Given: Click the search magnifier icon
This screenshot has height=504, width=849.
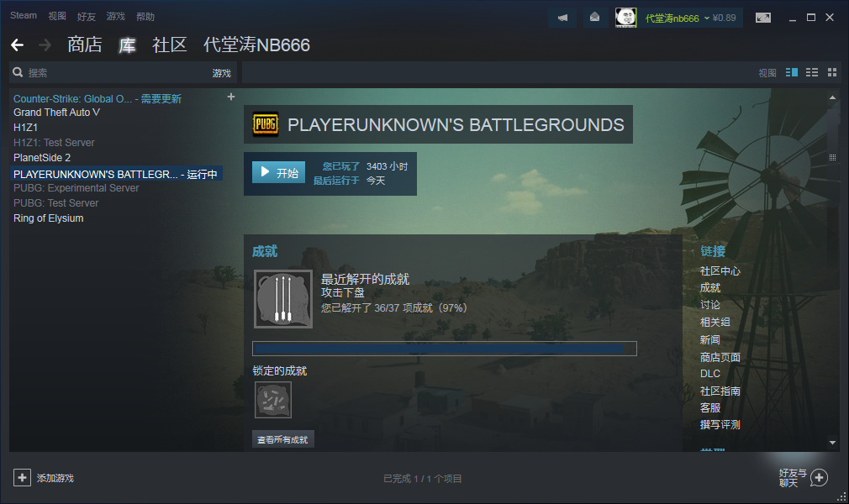Looking at the screenshot, I should [18, 72].
